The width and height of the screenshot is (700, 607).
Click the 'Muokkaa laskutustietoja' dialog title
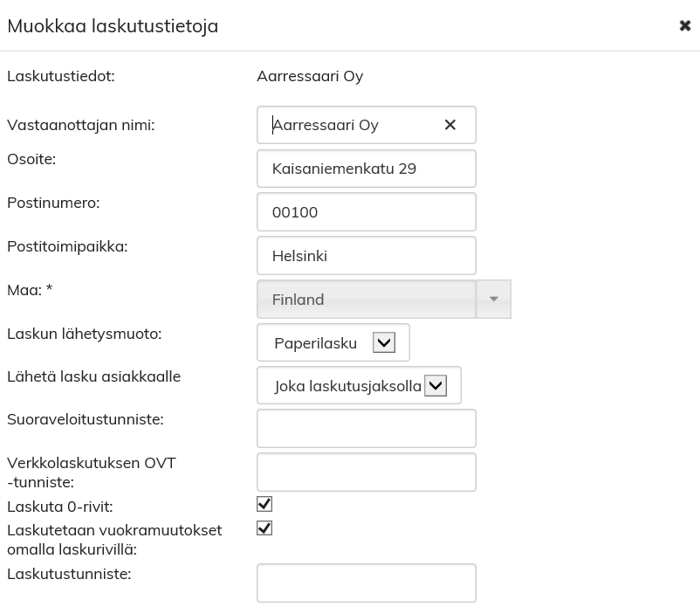point(113,26)
